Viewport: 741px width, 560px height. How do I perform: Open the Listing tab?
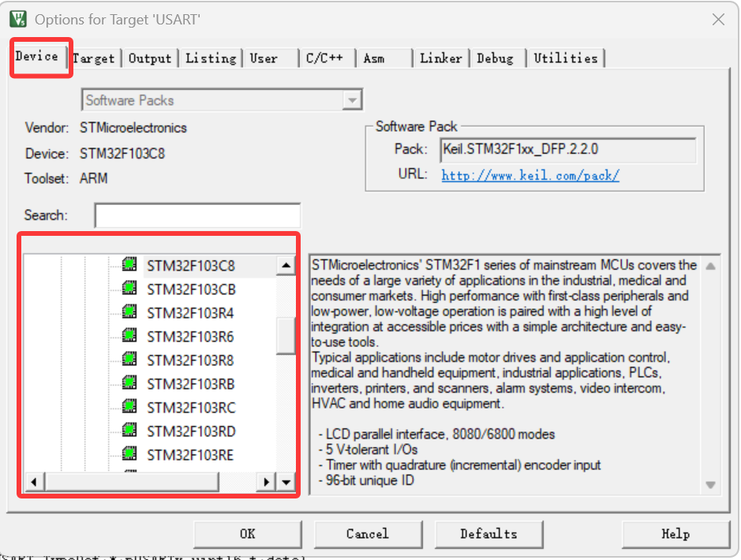coord(210,58)
